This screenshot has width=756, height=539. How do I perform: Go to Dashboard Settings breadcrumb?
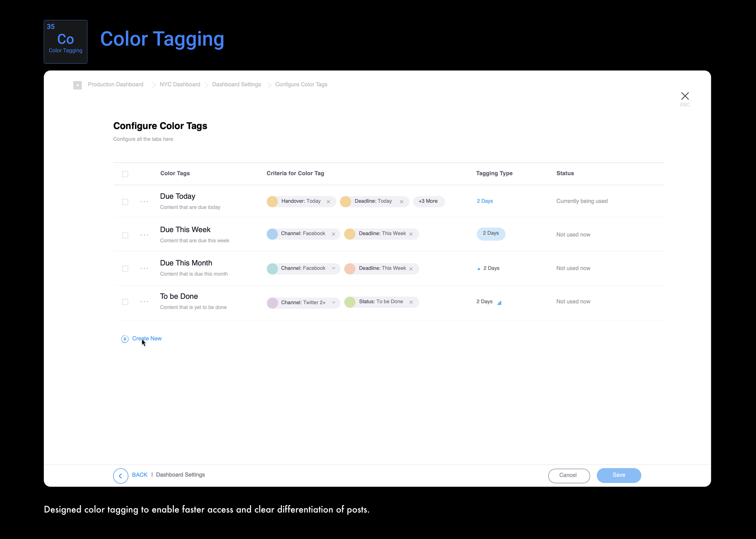coord(236,84)
